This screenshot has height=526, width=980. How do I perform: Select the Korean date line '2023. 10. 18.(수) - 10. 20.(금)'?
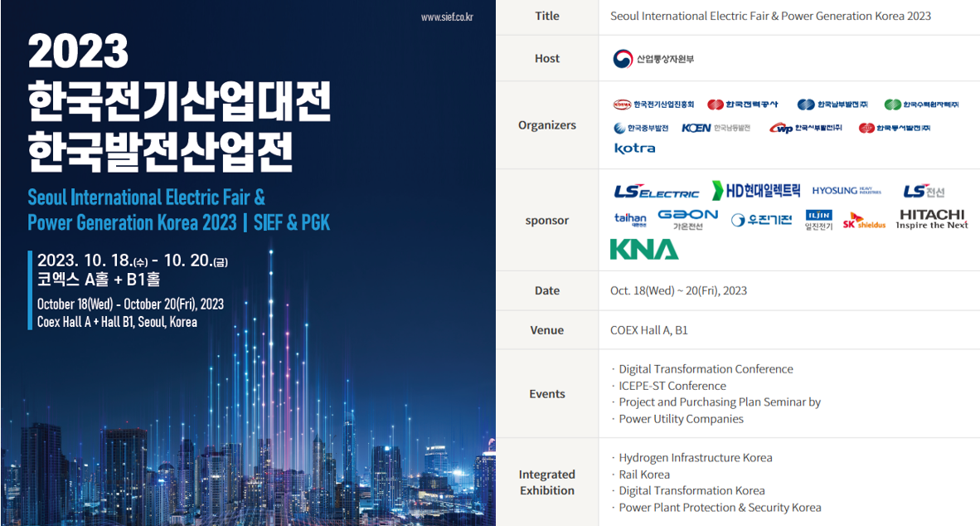coord(133,261)
